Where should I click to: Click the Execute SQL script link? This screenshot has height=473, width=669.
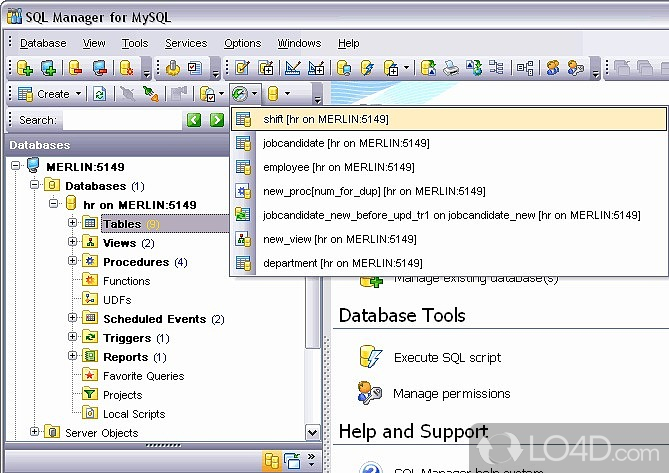point(447,357)
